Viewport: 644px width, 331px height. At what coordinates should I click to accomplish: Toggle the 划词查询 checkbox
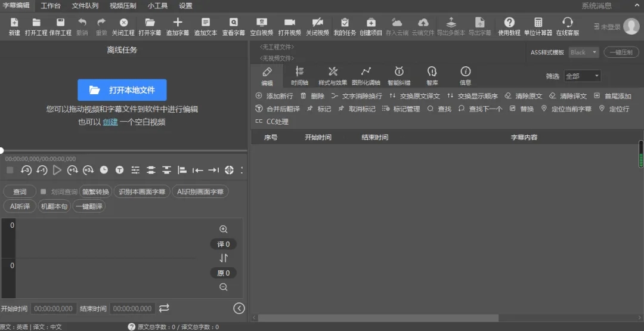(44, 191)
